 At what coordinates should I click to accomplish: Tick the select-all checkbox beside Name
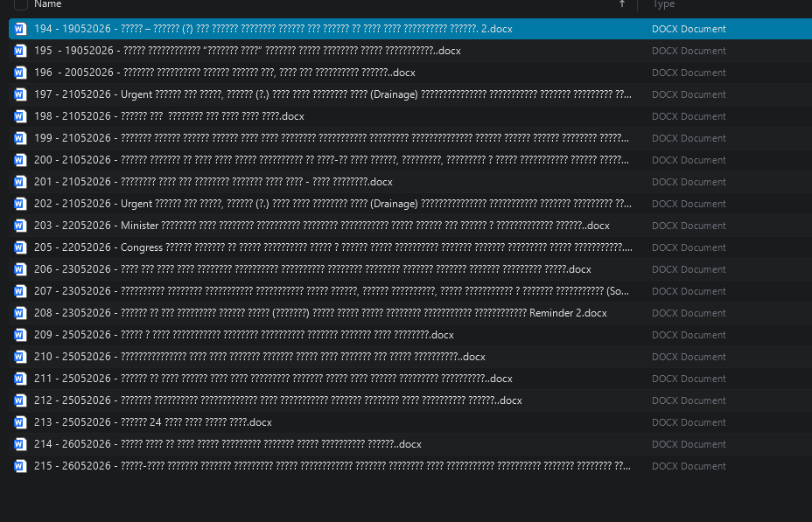pos(21,4)
